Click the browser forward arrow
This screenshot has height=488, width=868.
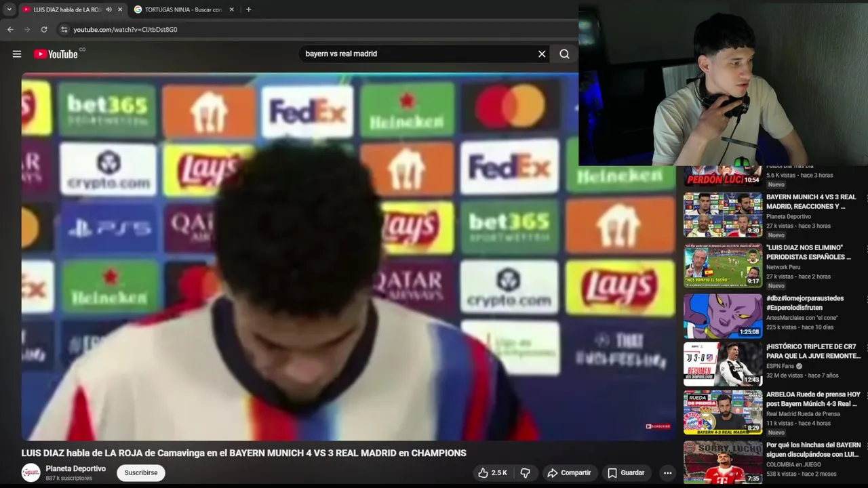click(27, 30)
